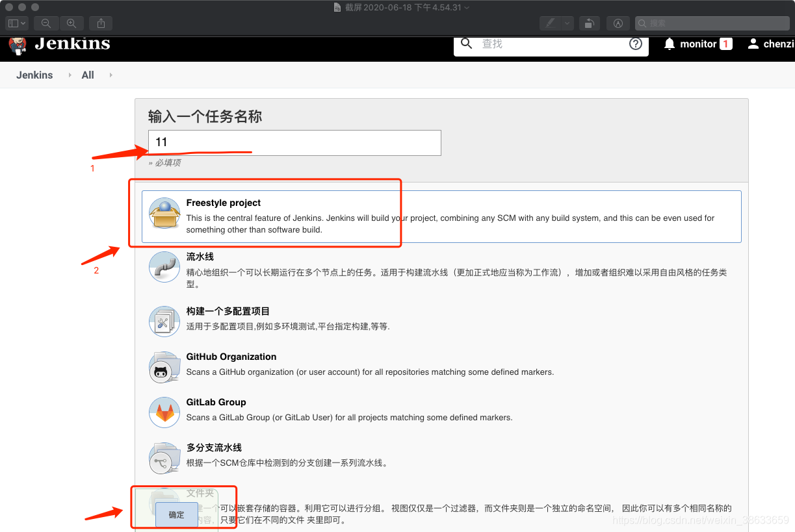Image resolution: width=795 pixels, height=532 pixels.
Task: Click the 输入一个任务名称 heading text
Action: pyautogui.click(x=205, y=117)
